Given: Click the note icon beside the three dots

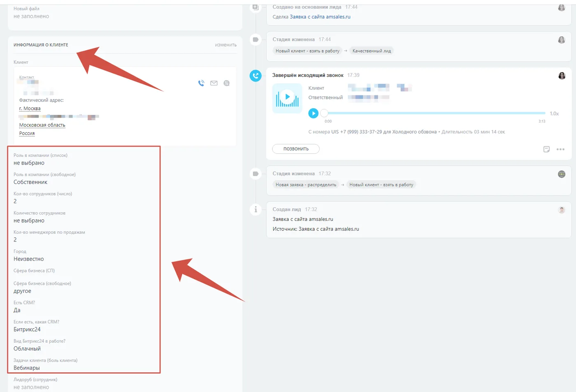Looking at the screenshot, I should point(546,149).
